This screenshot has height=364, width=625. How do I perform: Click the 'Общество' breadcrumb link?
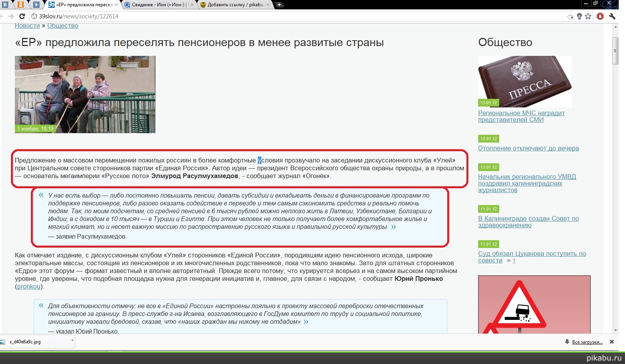click(x=62, y=26)
